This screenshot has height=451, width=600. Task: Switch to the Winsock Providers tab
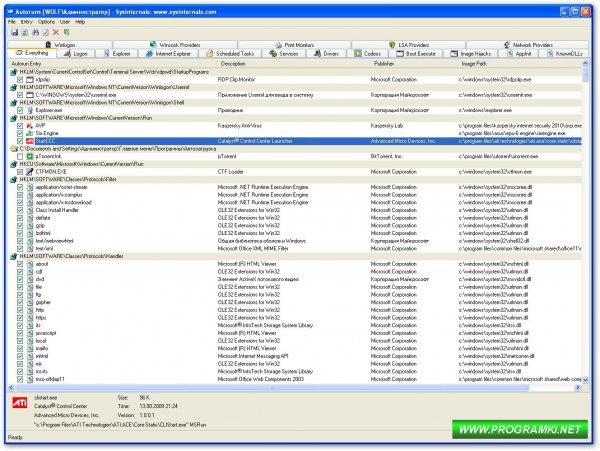pos(175,45)
